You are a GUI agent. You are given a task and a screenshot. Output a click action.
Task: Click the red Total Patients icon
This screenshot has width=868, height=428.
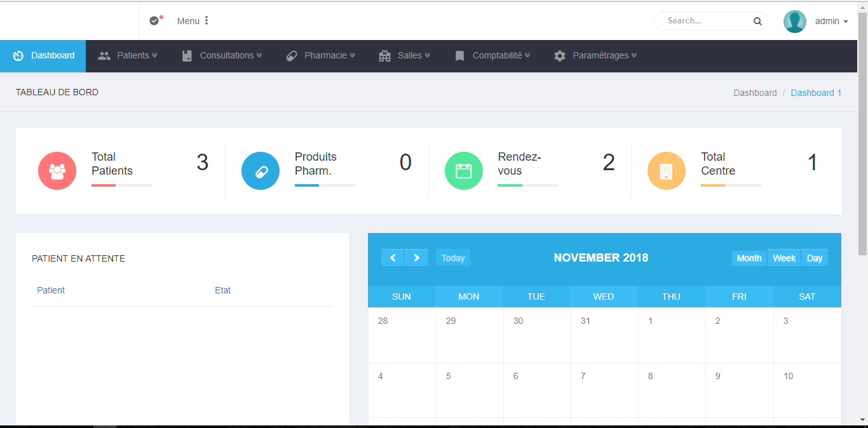point(57,171)
